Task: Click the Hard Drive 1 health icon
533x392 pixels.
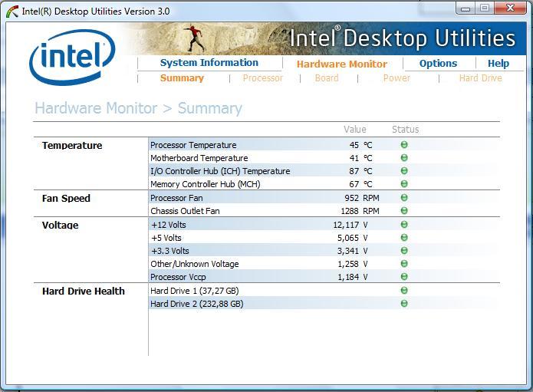Action: pos(404,290)
